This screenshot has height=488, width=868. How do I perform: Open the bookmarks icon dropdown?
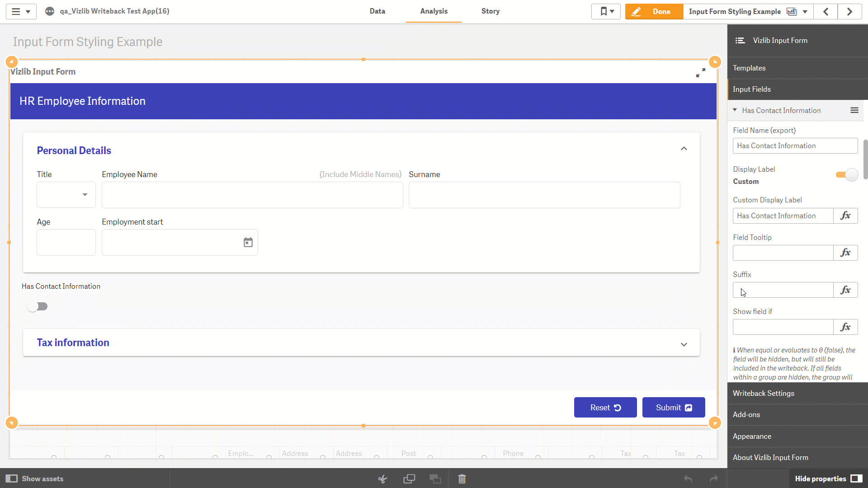(x=606, y=11)
